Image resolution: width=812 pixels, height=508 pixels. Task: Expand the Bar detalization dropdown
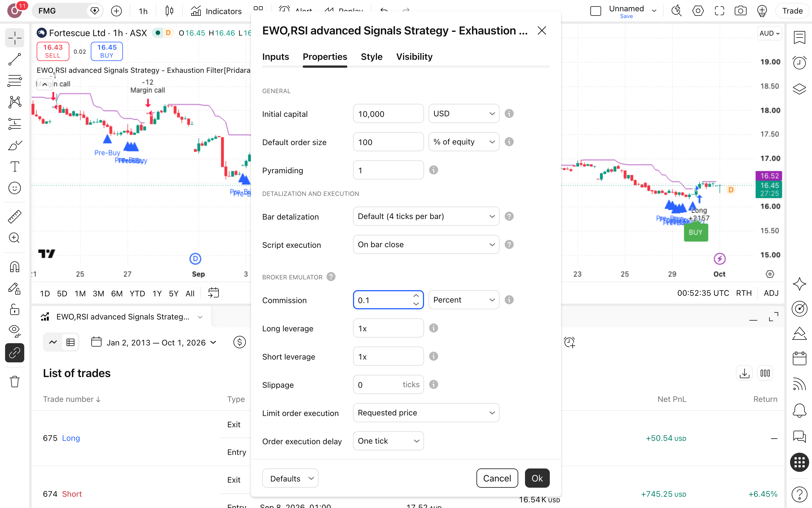pyautogui.click(x=426, y=216)
